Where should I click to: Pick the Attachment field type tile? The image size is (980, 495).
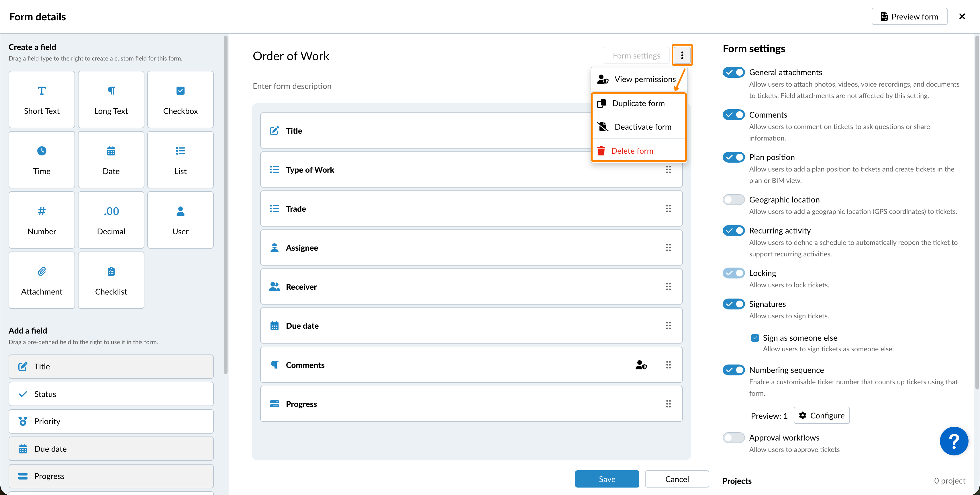click(x=42, y=280)
